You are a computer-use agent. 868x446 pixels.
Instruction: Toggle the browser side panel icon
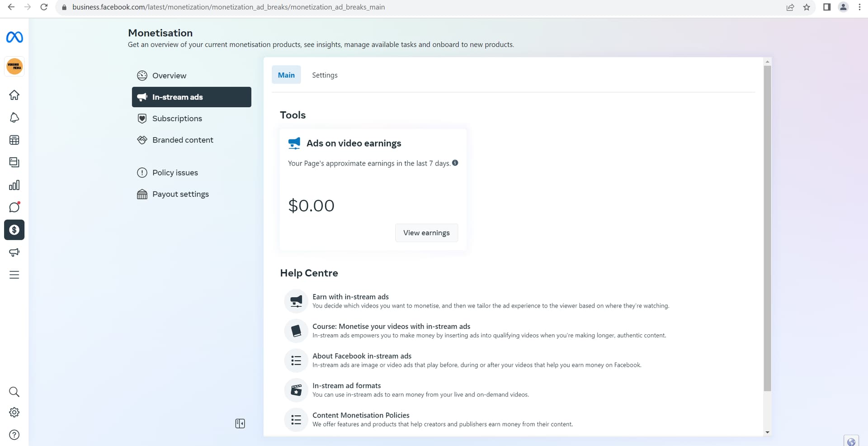click(x=827, y=7)
